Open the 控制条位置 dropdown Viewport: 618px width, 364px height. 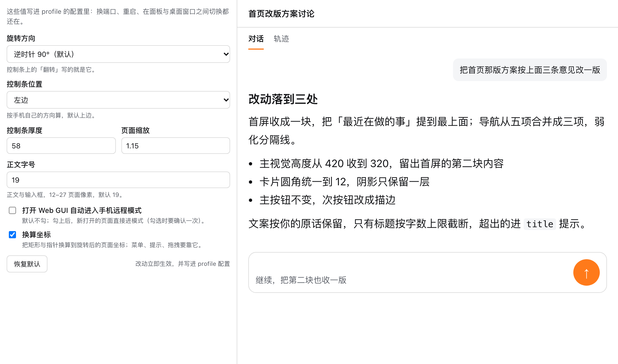click(118, 100)
